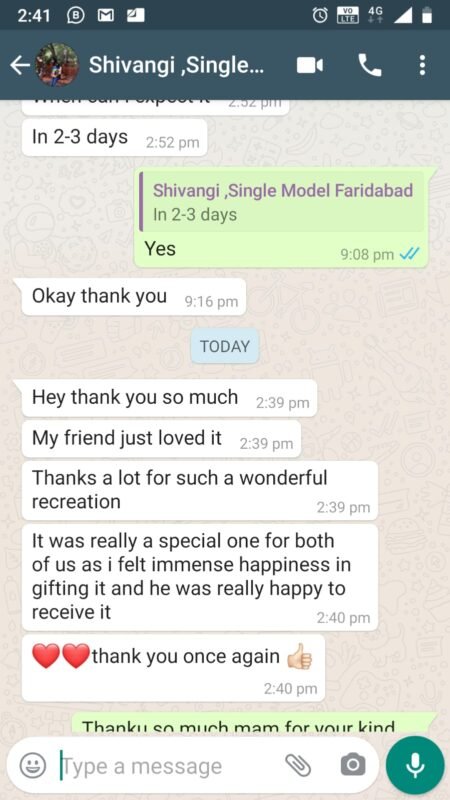
Task: Tap the 'My friend just loved it' message
Action: 161,439
